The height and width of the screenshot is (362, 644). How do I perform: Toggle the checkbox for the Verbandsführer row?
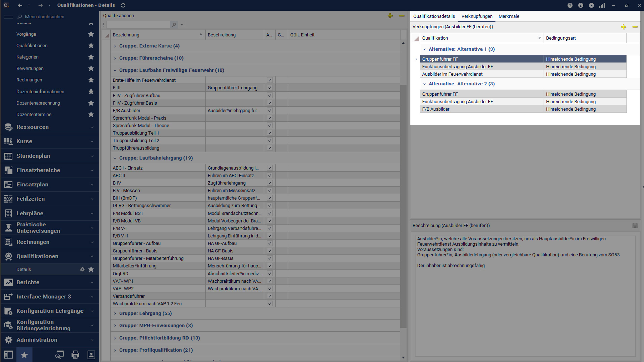(270, 296)
